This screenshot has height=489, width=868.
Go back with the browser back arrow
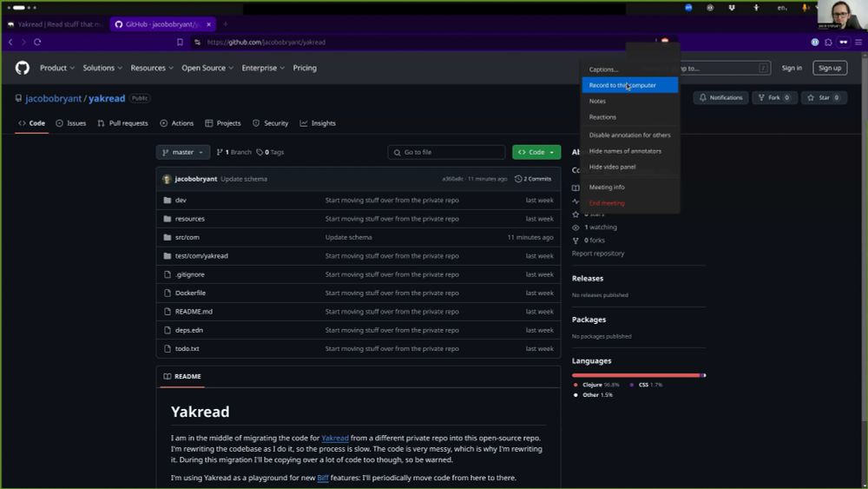tap(10, 42)
